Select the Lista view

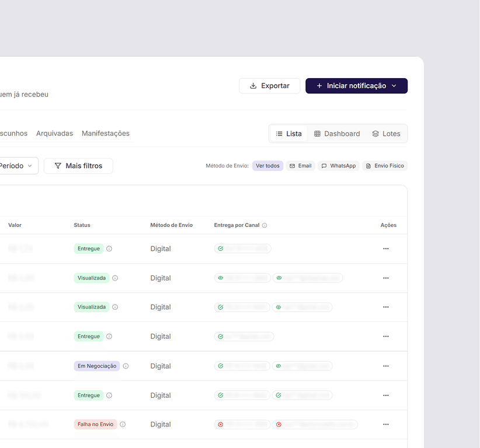click(288, 134)
